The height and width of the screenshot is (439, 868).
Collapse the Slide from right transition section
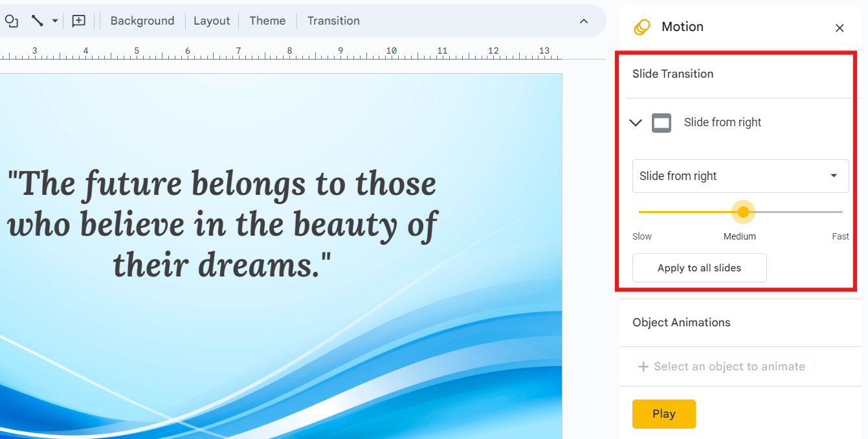[635, 122]
